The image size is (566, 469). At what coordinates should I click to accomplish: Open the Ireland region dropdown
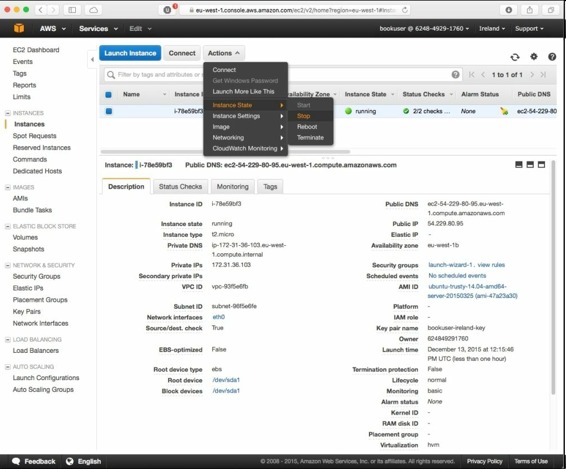pyautogui.click(x=492, y=29)
